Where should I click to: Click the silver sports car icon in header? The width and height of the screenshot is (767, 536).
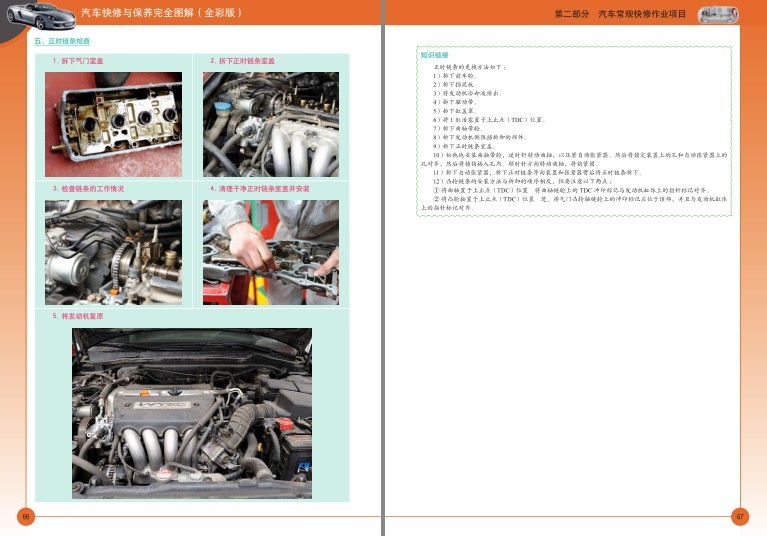[41, 15]
